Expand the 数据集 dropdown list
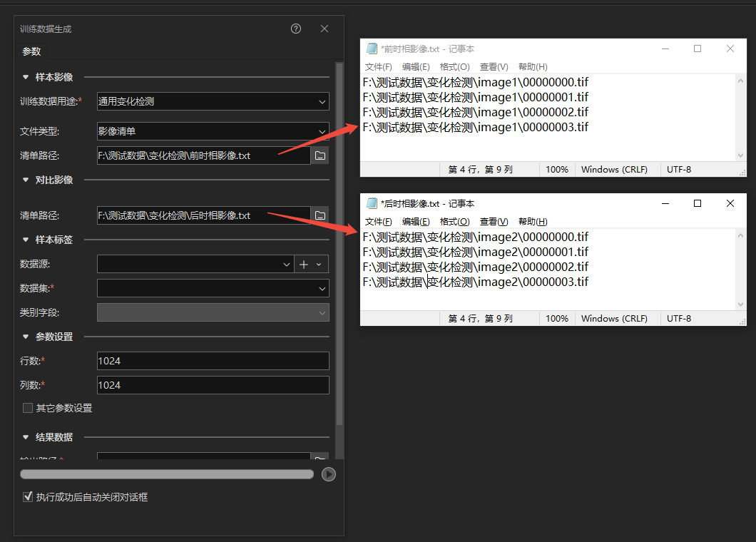756x542 pixels. pyautogui.click(x=213, y=288)
